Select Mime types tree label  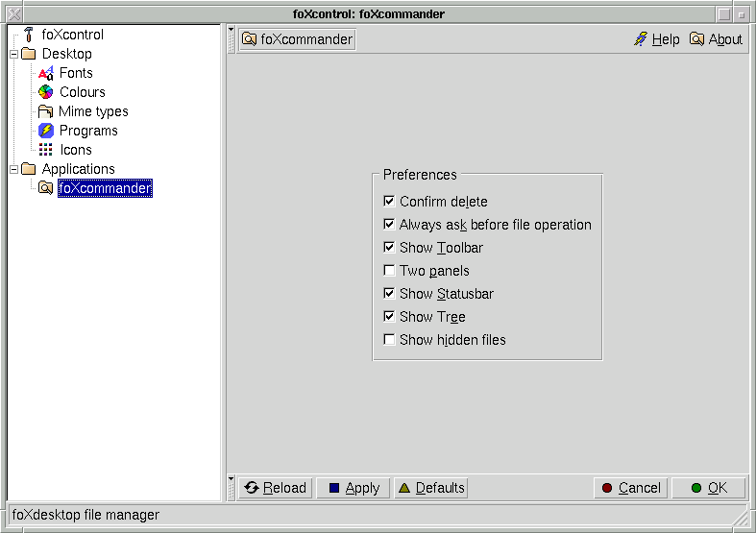click(93, 111)
